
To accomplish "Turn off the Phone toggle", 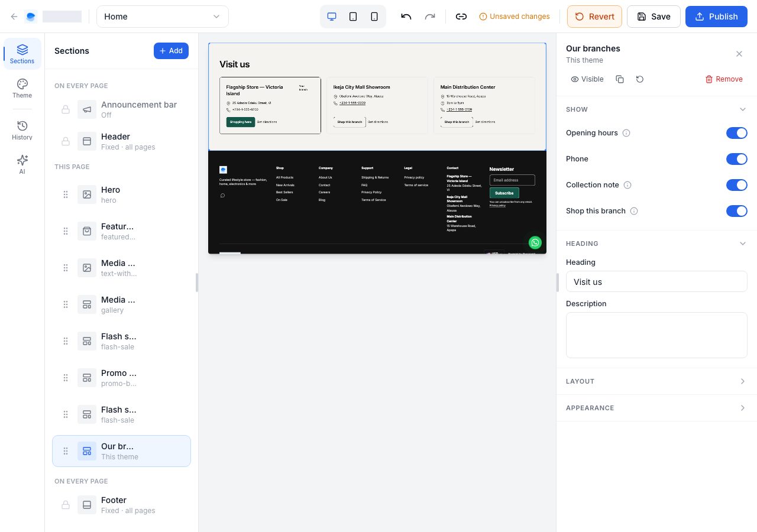I will click(737, 159).
